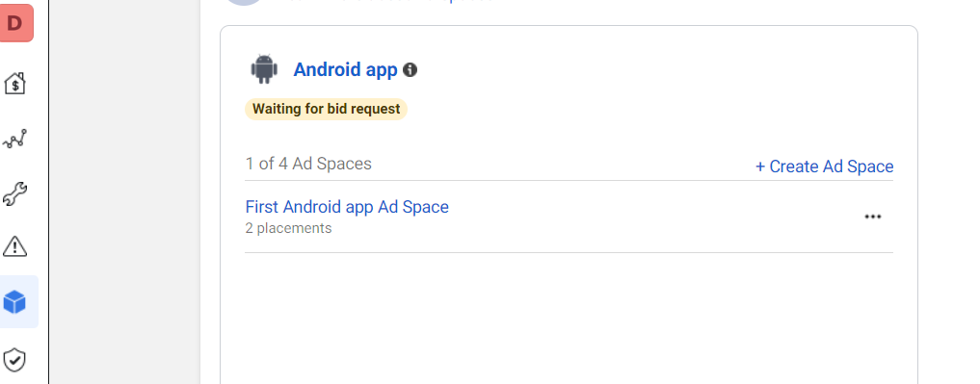Screen dimensions: 980x384
Task: Click the 1 of 4 Ad Spaces label
Action: 308,164
